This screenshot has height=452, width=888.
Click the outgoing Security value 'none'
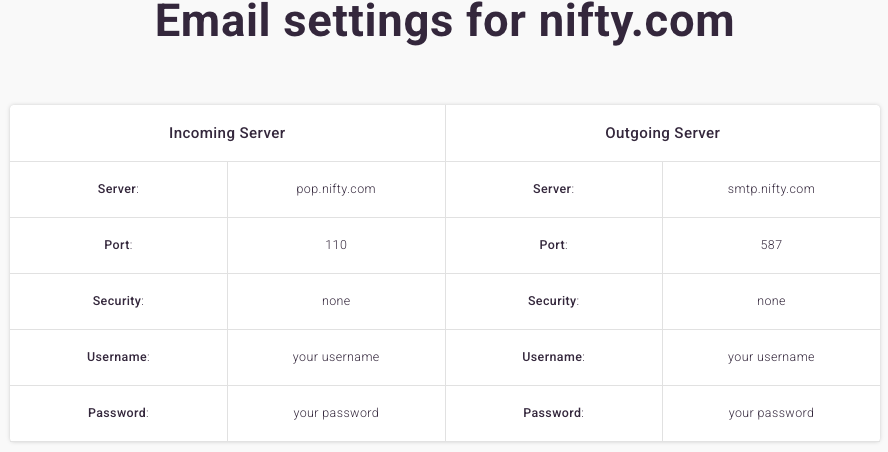coord(771,301)
